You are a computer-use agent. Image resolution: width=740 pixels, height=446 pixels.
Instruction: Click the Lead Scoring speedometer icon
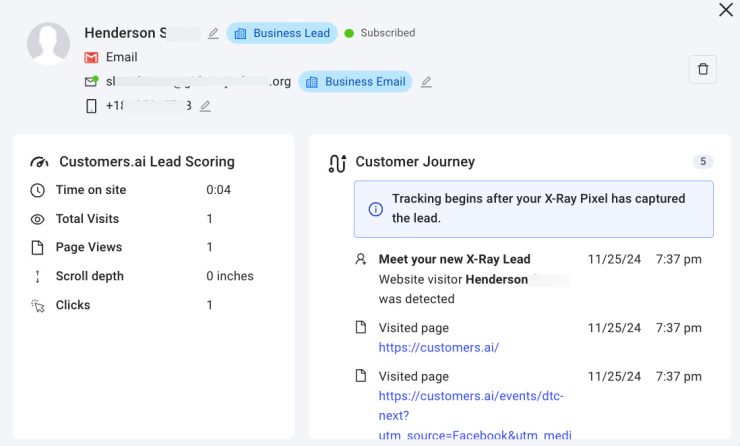(x=39, y=162)
